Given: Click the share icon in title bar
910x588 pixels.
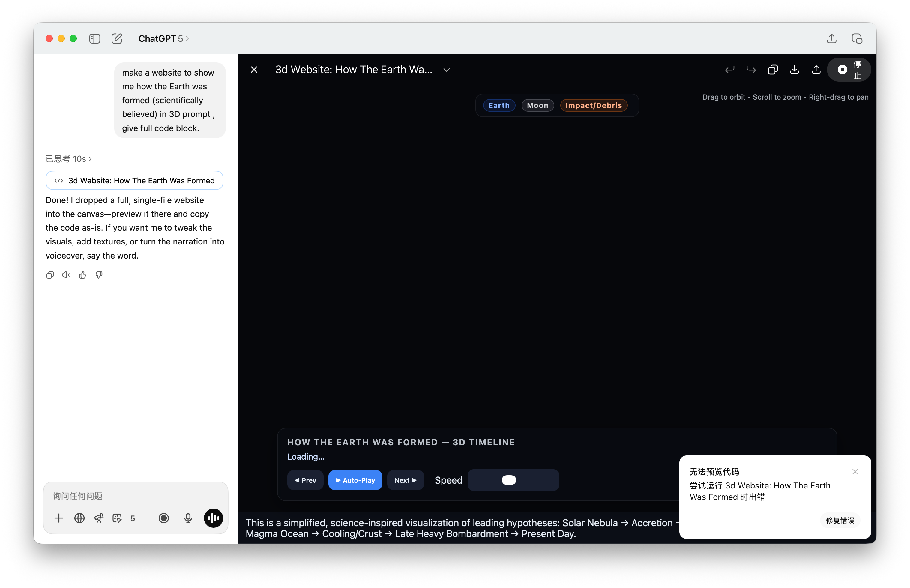Looking at the screenshot, I should (x=831, y=39).
